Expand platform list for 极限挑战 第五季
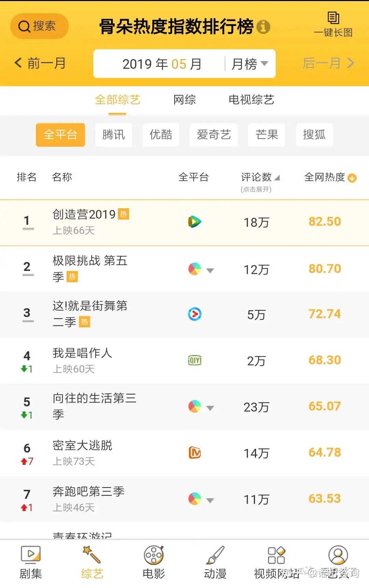Image resolution: width=369 pixels, height=588 pixels. pyautogui.click(x=210, y=270)
